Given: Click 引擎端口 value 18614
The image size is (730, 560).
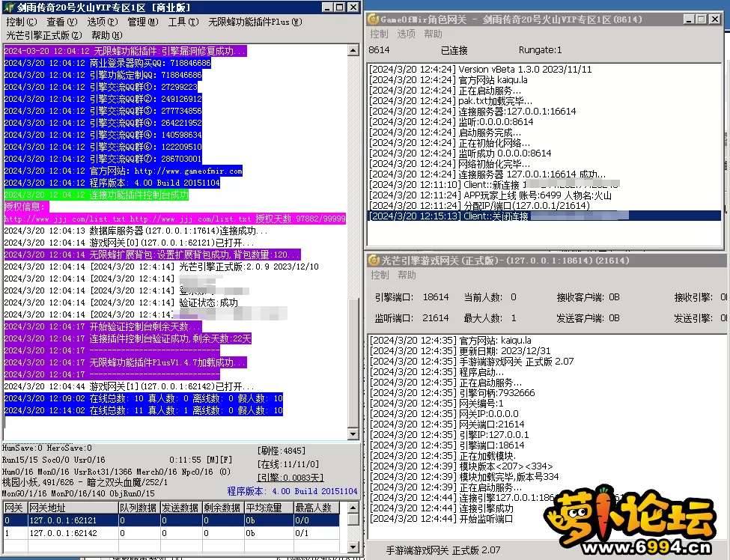Looking at the screenshot, I should [435, 297].
